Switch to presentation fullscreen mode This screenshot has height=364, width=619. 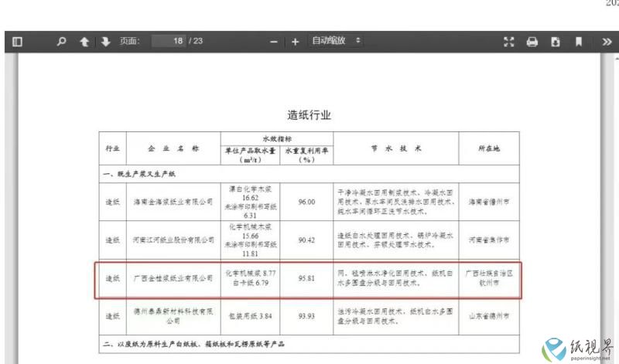coord(509,42)
